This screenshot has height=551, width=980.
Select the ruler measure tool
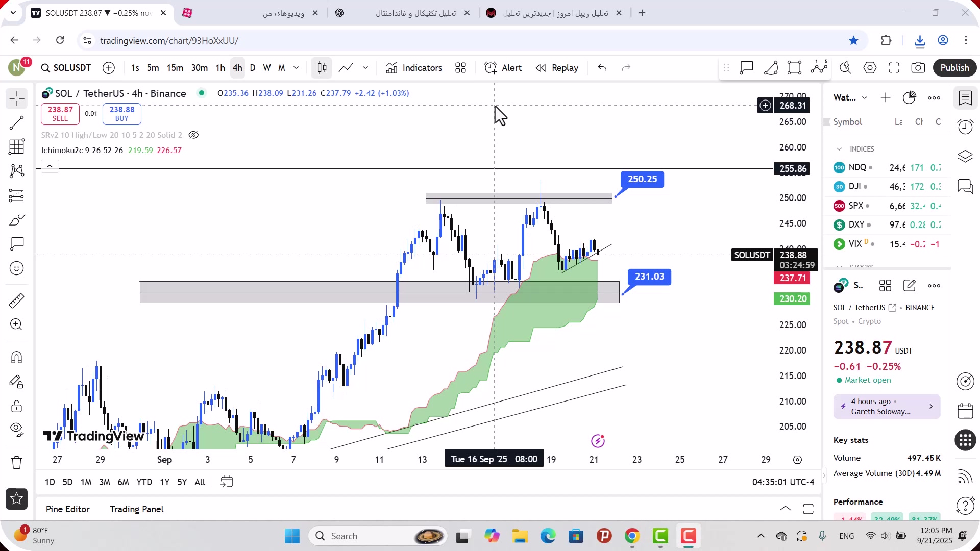point(17,300)
